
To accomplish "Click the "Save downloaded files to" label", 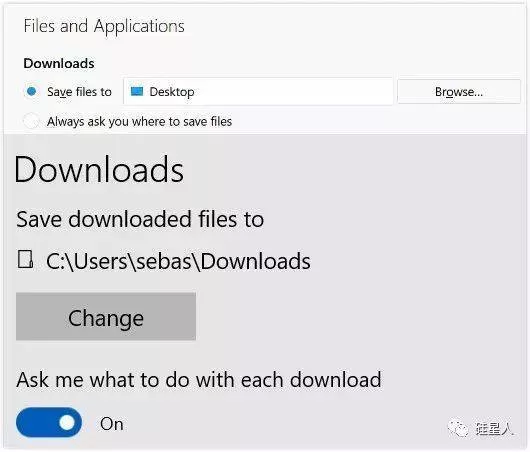I will (x=140, y=219).
